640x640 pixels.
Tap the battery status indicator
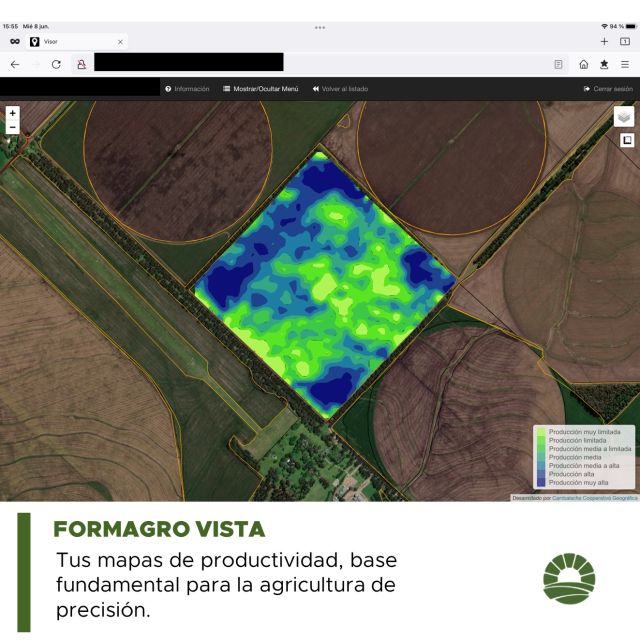(631, 27)
